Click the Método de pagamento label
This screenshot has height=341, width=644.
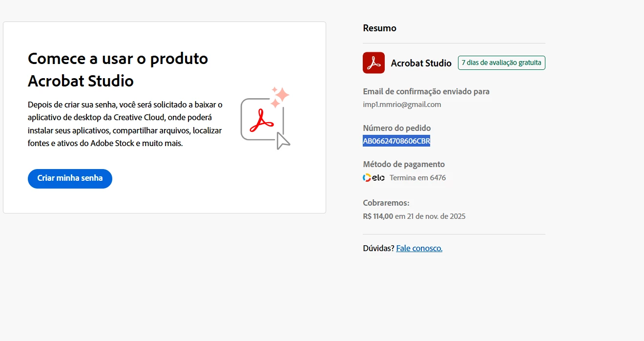point(404,165)
